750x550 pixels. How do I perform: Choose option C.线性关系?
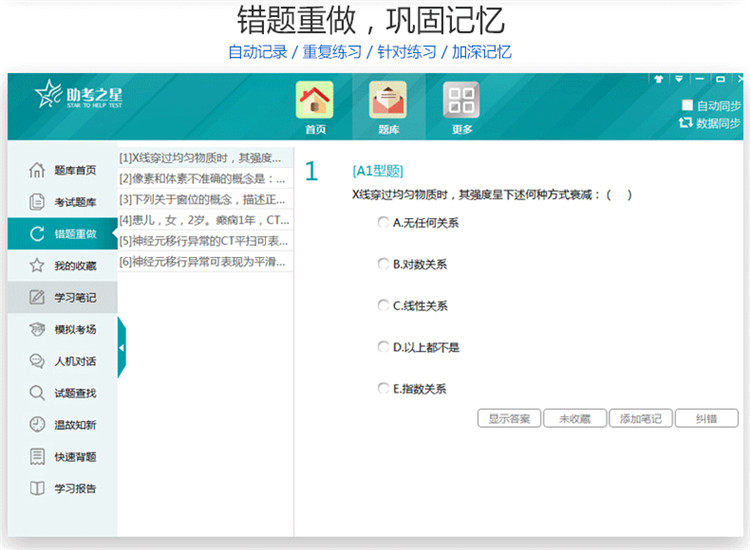[x=383, y=305]
